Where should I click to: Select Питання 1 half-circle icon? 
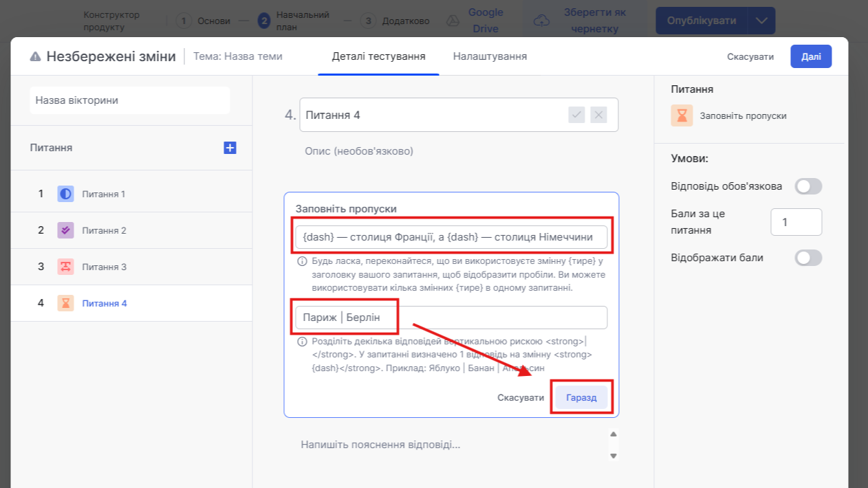[65, 194]
